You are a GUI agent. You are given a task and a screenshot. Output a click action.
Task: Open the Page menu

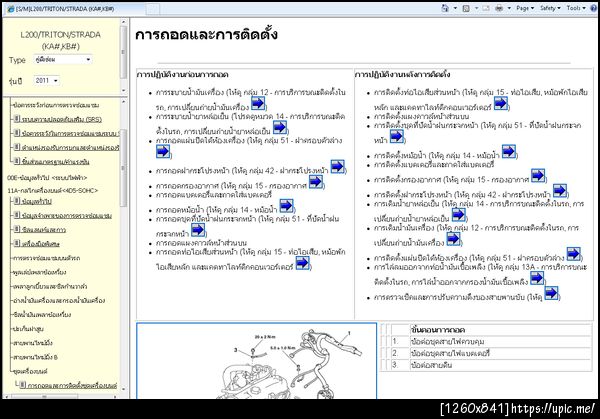525,8
